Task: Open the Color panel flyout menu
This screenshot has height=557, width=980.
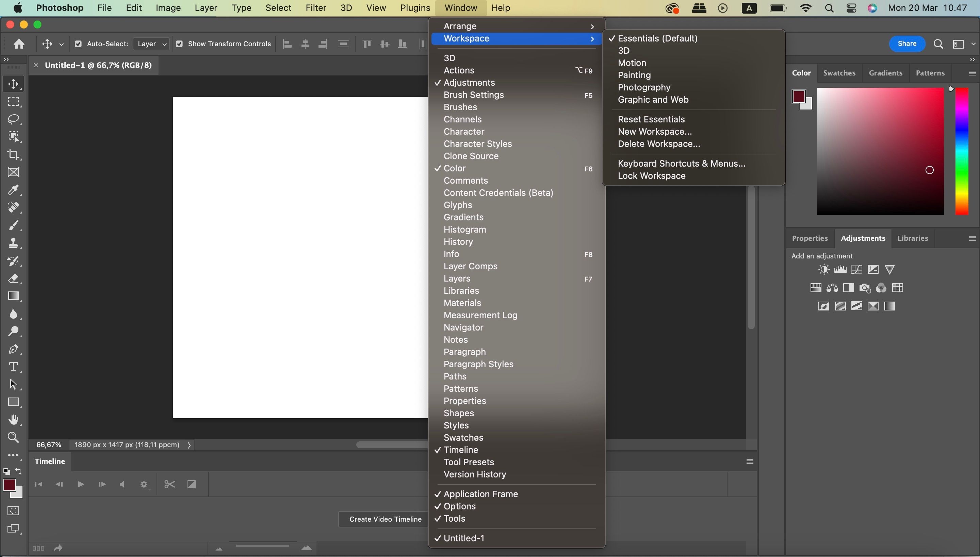Action: tap(973, 73)
